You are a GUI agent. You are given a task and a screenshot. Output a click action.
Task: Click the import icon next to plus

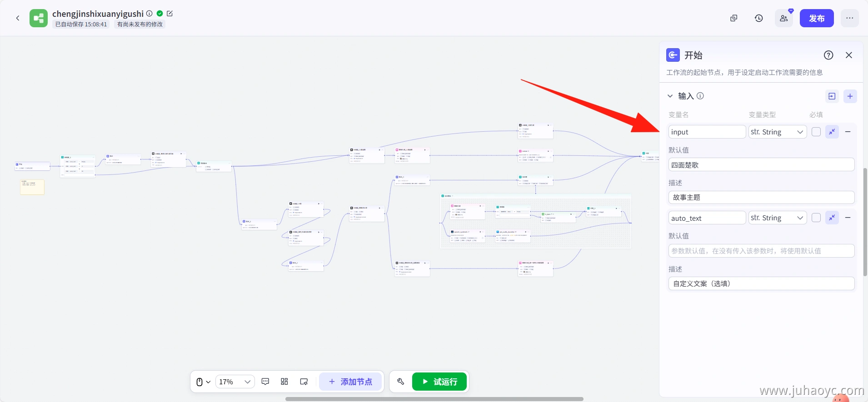tap(832, 96)
